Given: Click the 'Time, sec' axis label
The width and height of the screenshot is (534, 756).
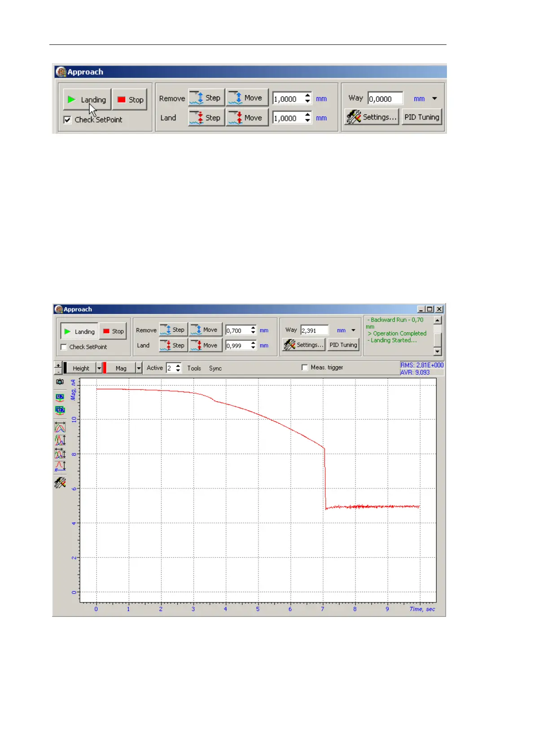Looking at the screenshot, I should pyautogui.click(x=422, y=609).
